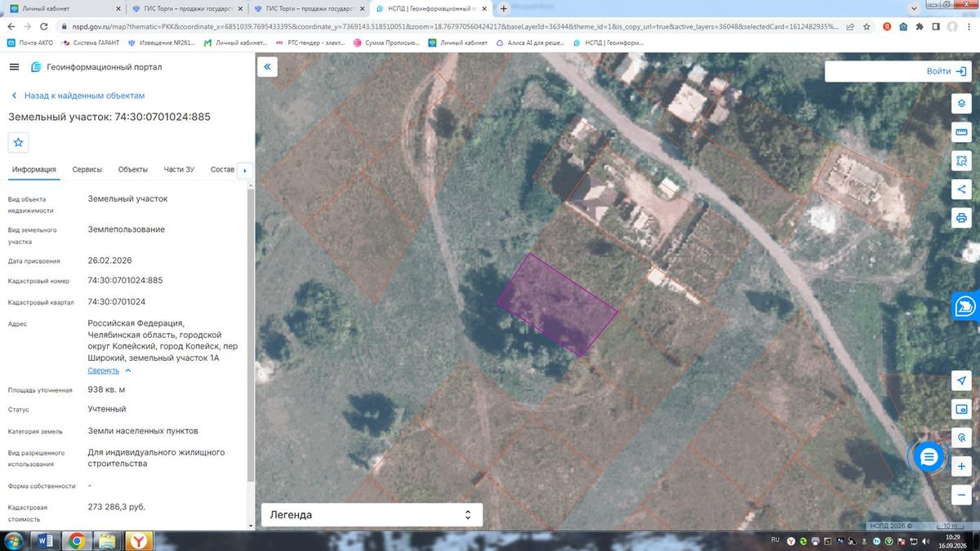
Task: Open the overview mini-map tool
Action: [961, 409]
